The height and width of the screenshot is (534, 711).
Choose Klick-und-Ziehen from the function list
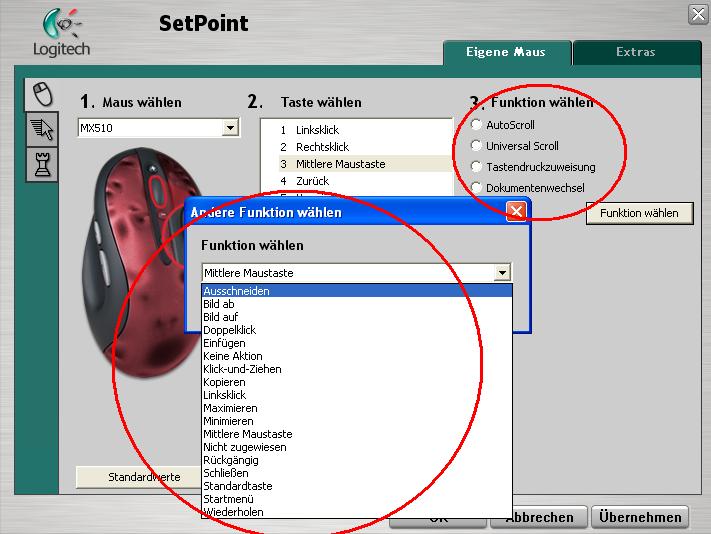coord(357,369)
